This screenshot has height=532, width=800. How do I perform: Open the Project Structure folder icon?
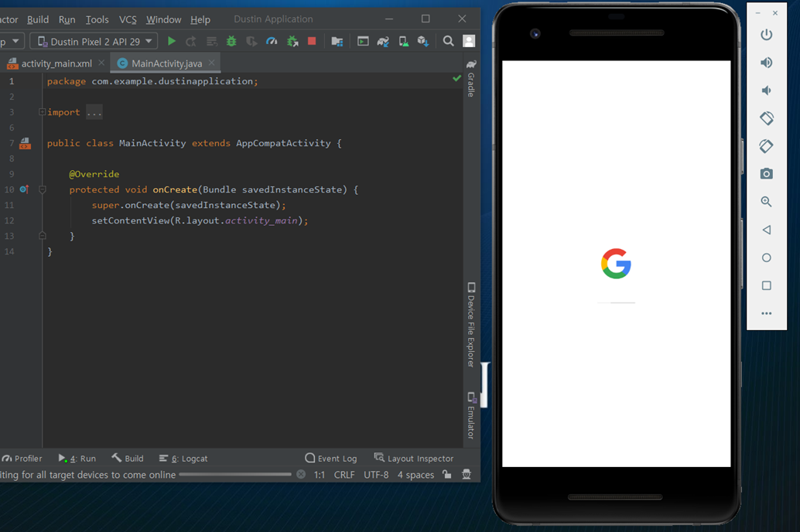pyautogui.click(x=337, y=41)
